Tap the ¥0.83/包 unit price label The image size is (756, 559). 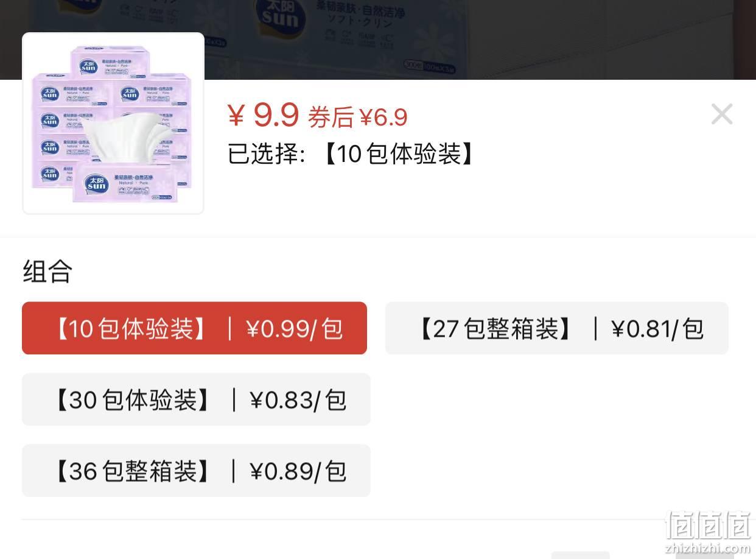pyautogui.click(x=298, y=400)
